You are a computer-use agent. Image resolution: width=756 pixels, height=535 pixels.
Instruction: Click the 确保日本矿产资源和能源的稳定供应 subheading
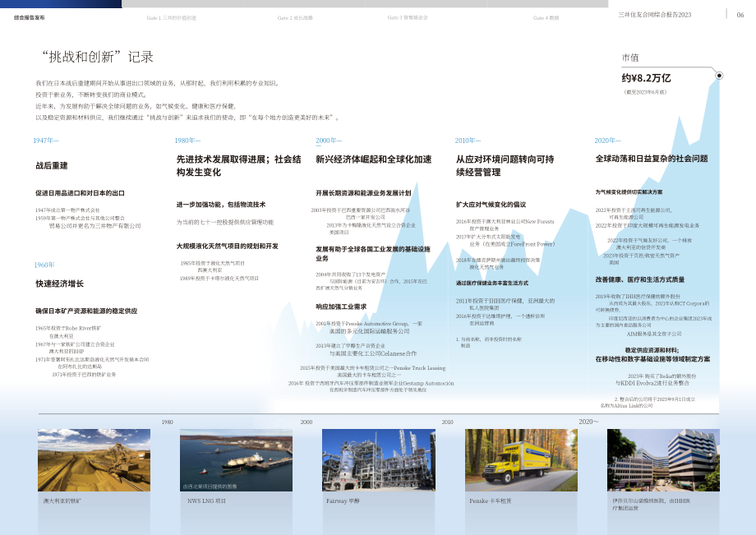click(x=86, y=311)
